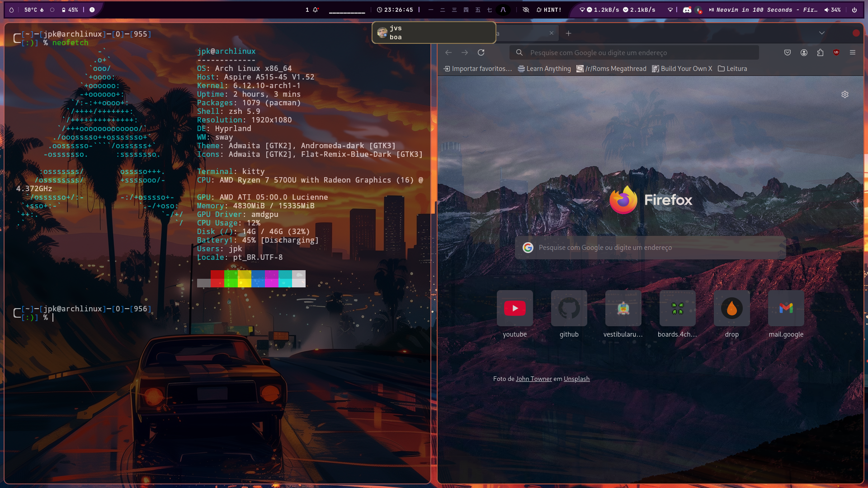
Task: Switch to the boa tab
Action: [x=396, y=37]
